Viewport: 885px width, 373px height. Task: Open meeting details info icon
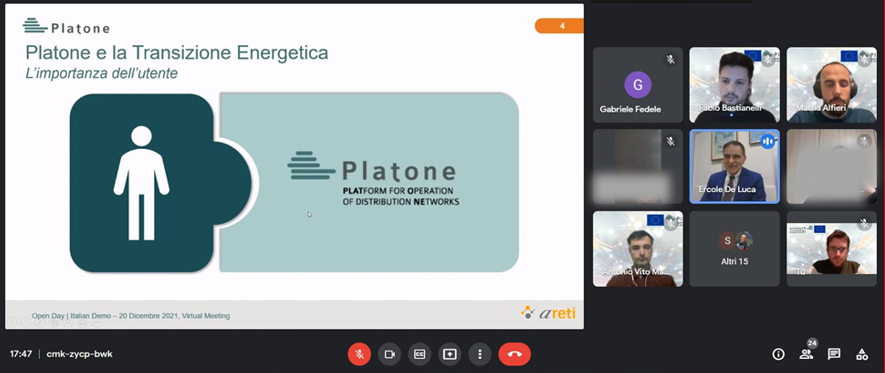(x=778, y=354)
